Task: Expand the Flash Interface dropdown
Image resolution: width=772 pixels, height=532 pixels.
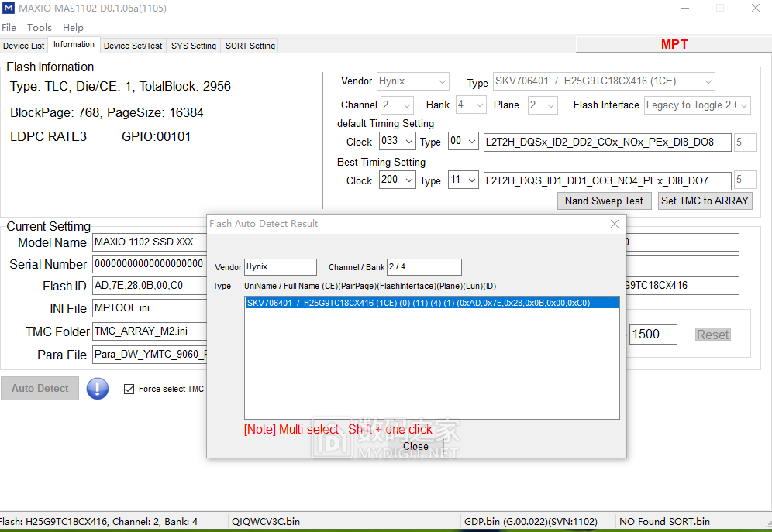Action: point(697,105)
